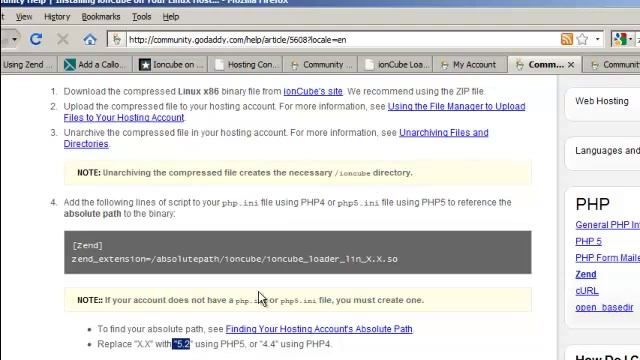Click the PHP sidebar heading
This screenshot has height=360, width=640.
coord(592,204)
